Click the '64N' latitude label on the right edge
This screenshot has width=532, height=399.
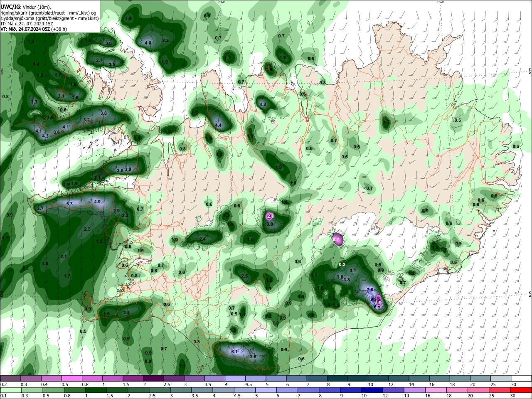[530, 294]
